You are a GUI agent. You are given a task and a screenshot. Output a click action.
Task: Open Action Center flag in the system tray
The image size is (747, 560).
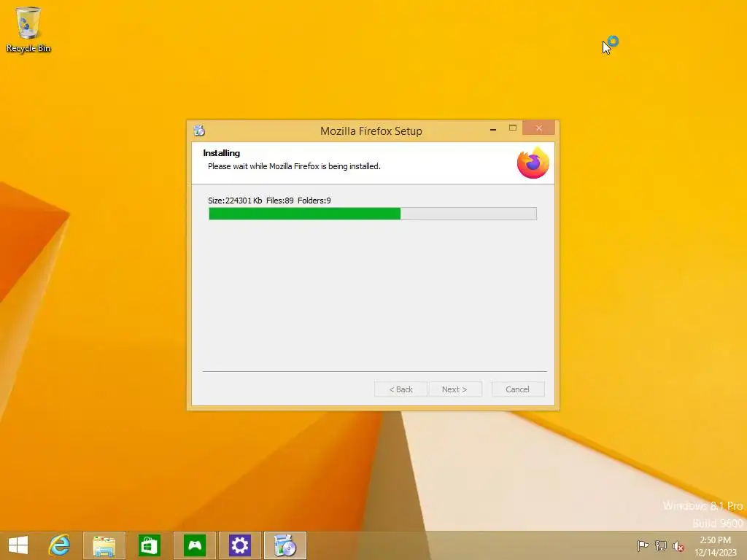(x=643, y=545)
